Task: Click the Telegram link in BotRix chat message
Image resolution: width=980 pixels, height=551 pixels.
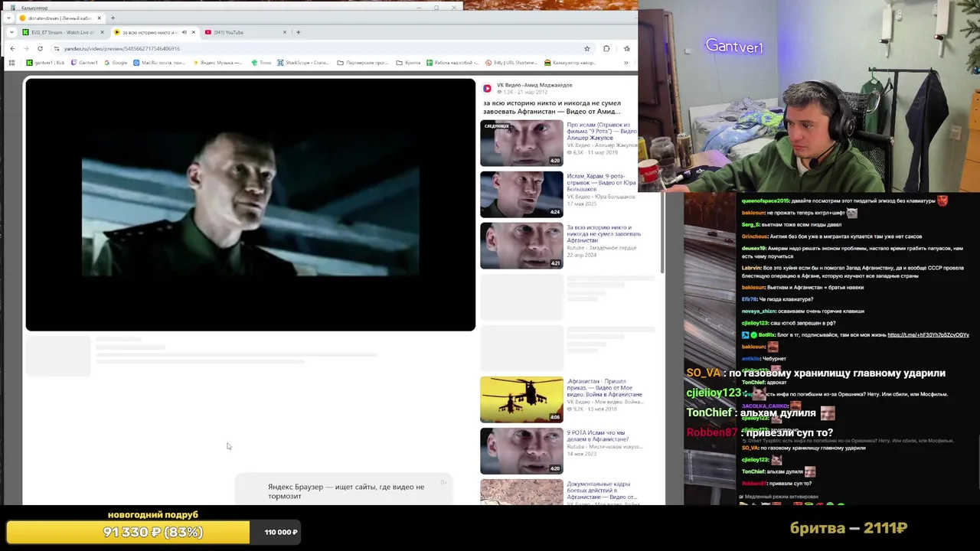Action: coord(928,335)
